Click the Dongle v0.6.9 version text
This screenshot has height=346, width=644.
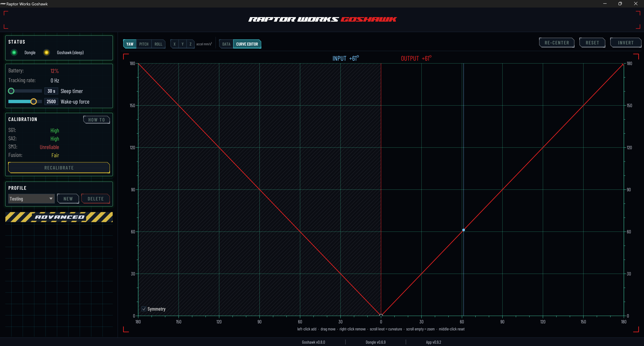click(x=375, y=342)
